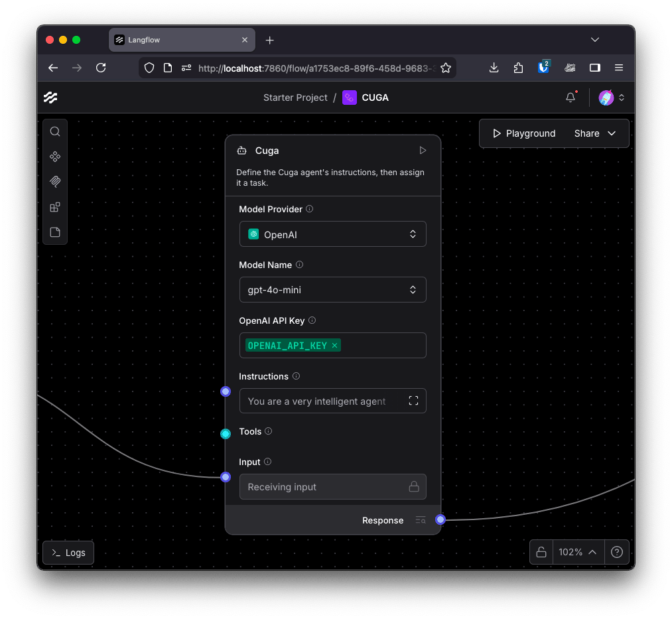Inspect the Response output icon
Viewport: 672px width, 619px height.
tap(421, 520)
